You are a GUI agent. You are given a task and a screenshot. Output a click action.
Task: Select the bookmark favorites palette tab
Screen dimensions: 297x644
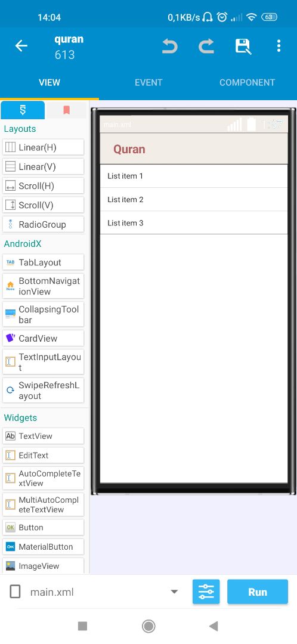pyautogui.click(x=66, y=110)
